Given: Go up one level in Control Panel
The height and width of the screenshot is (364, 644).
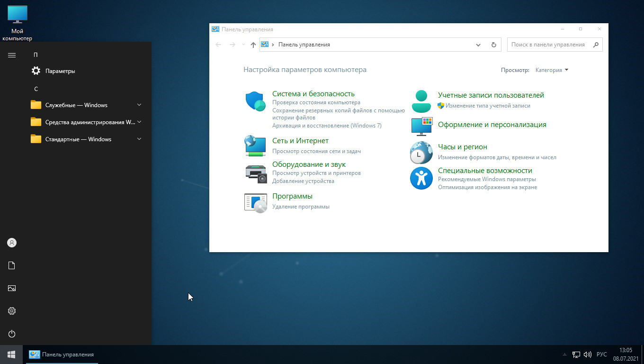Looking at the screenshot, I should (x=253, y=45).
